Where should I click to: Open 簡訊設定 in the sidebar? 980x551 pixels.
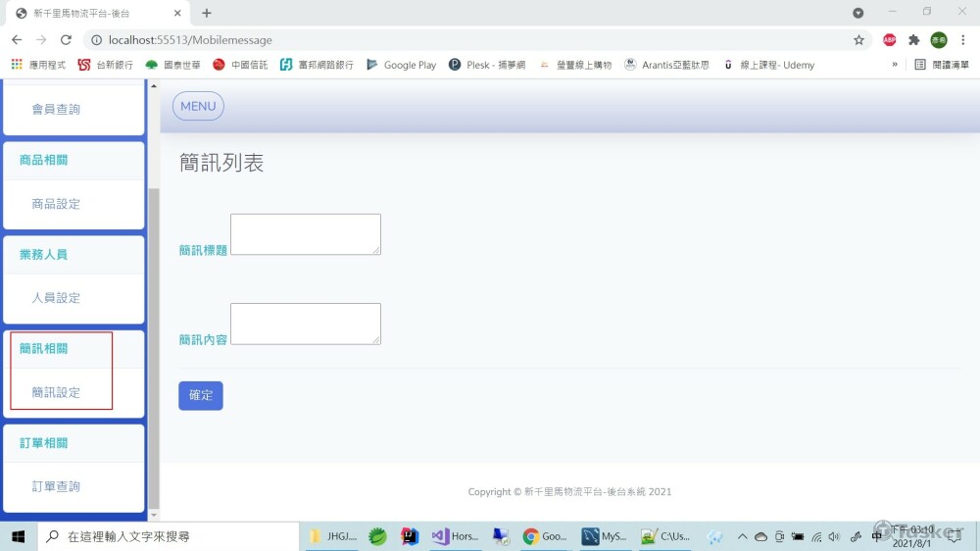[x=56, y=393]
